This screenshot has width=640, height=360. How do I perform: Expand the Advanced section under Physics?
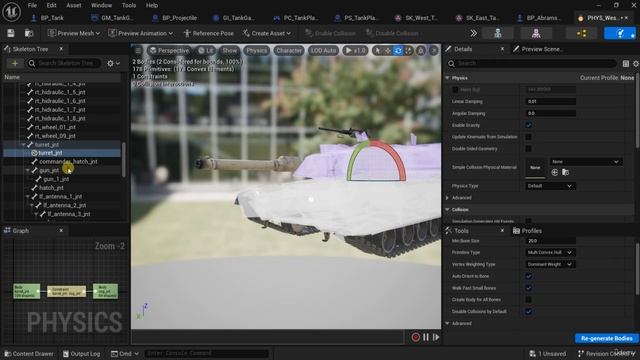pos(447,198)
